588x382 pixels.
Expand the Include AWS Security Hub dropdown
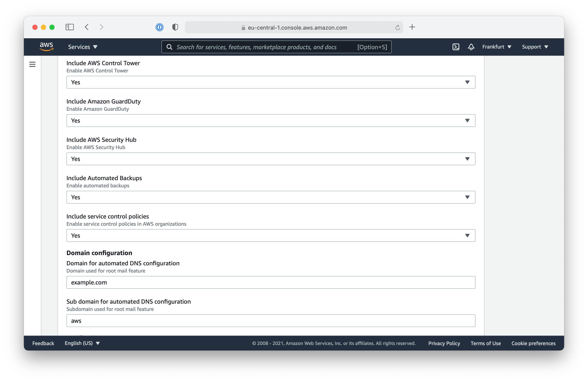point(271,159)
